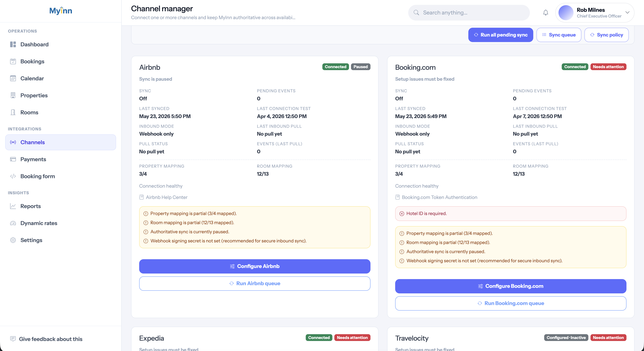644x351 pixels.
Task: Navigate to Properties
Action: pyautogui.click(x=60, y=96)
